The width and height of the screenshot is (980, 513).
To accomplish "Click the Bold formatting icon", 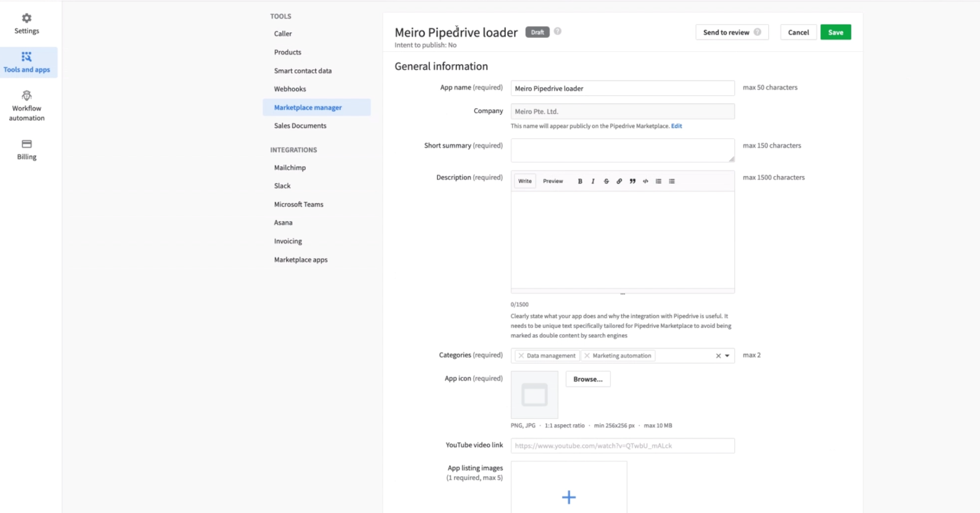I will coord(579,181).
